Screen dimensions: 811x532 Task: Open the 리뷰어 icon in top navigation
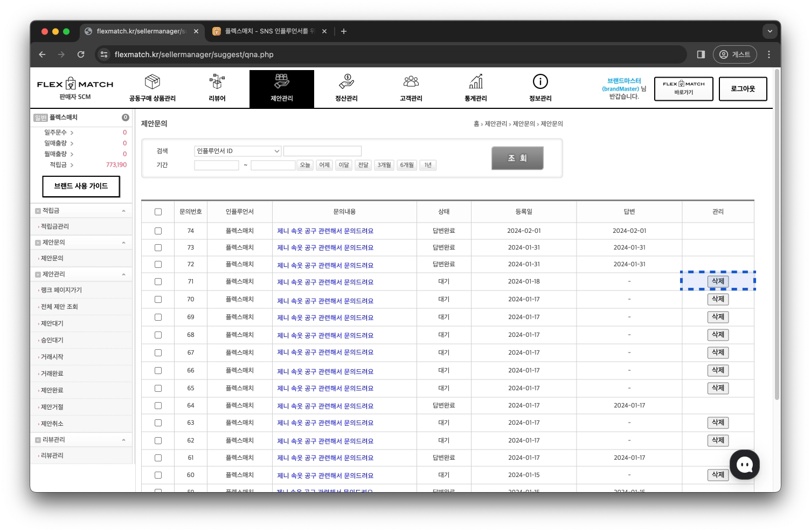[217, 82]
